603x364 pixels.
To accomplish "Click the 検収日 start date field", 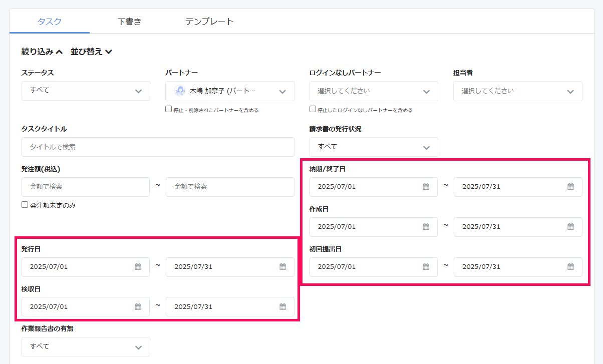I will point(86,307).
